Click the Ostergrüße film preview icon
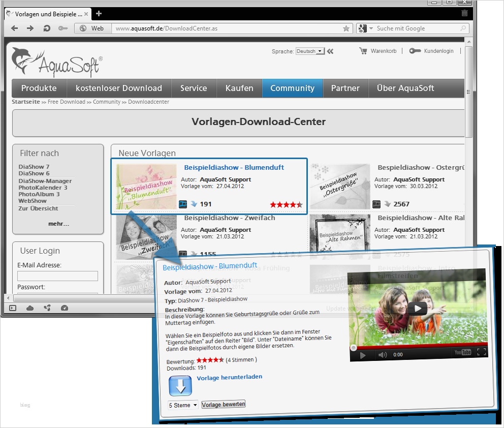 pos(376,204)
